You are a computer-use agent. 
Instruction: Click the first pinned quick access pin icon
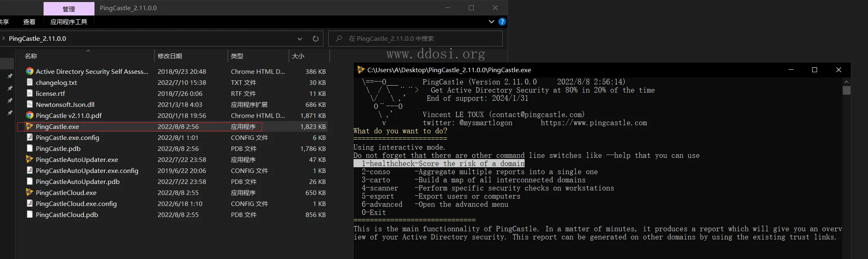tap(10, 76)
